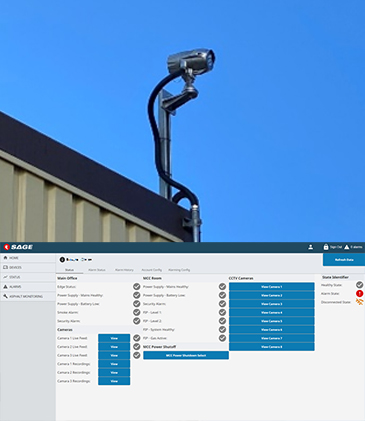Click the Healthy State checkmark icon
Viewport: 365px width, 421px height.
tap(359, 285)
